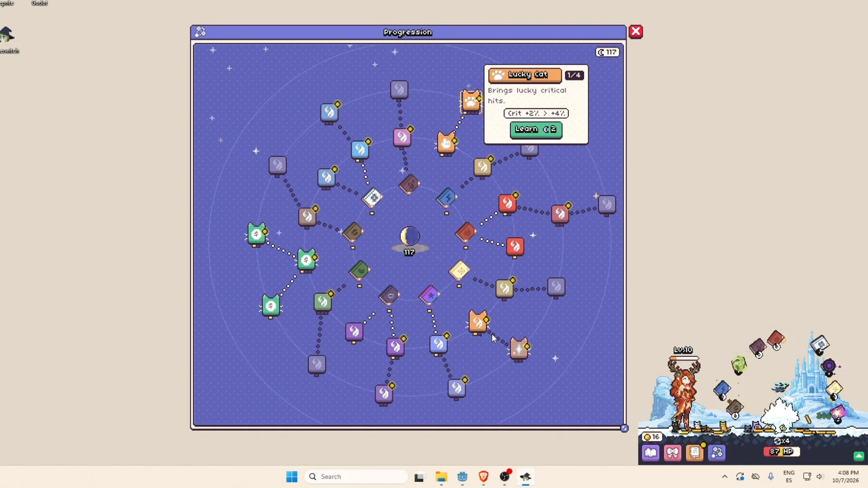Click the moon currency counter showing 117

tap(608, 52)
